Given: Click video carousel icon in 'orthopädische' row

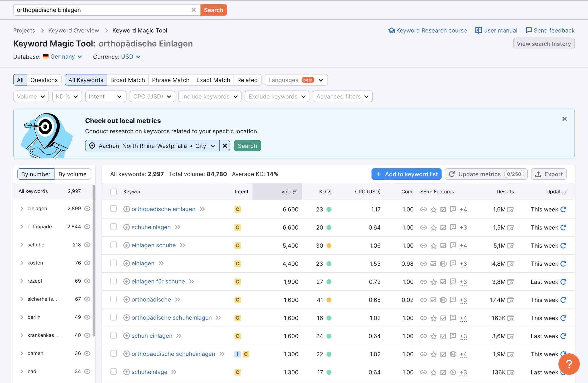Looking at the screenshot, I should tap(443, 300).
